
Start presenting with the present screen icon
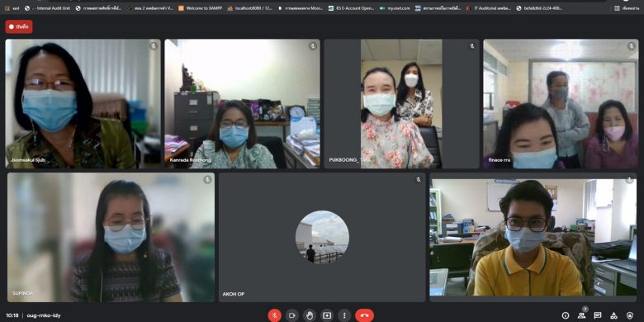tap(327, 315)
